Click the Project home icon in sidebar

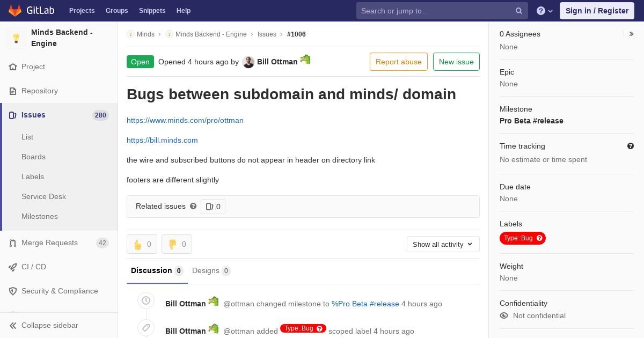tap(13, 67)
